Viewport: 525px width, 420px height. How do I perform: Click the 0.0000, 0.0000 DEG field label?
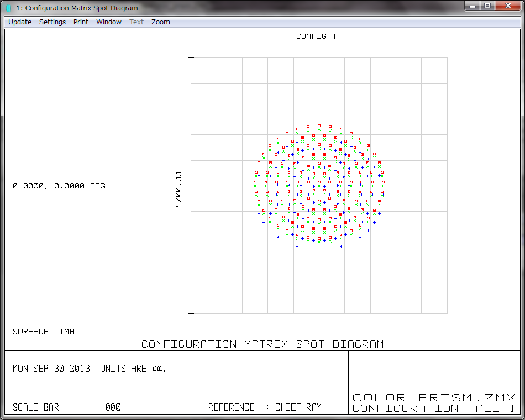59,186
